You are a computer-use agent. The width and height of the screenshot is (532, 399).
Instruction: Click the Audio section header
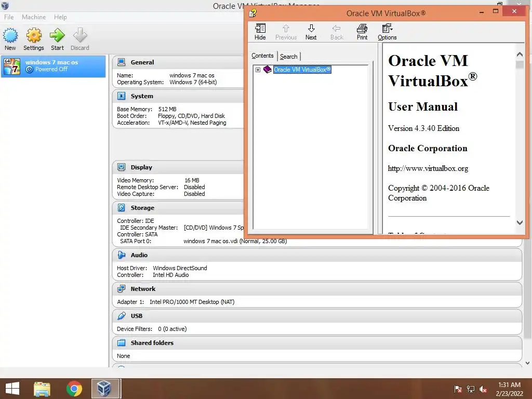[x=317, y=255]
